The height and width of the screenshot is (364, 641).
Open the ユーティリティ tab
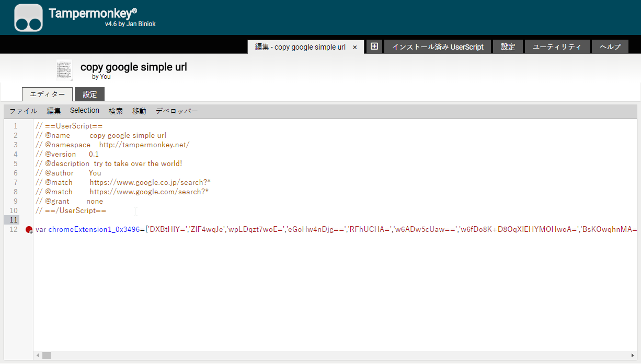[x=557, y=47]
